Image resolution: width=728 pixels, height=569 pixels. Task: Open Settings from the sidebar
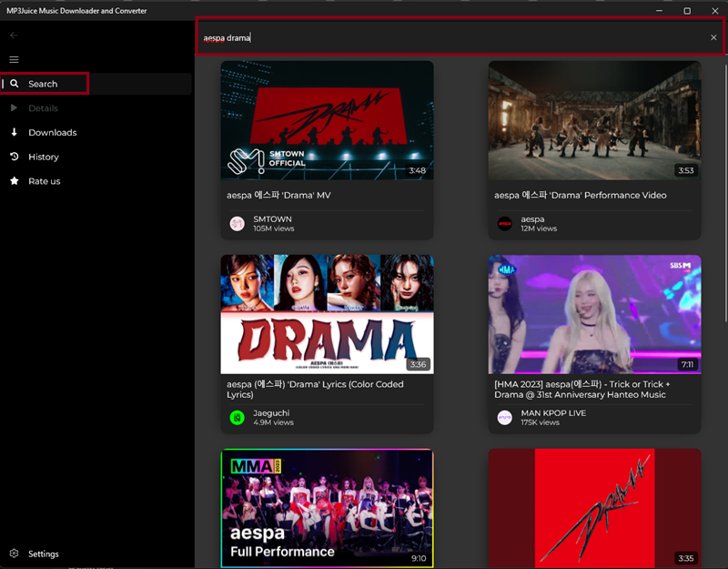pos(96,554)
